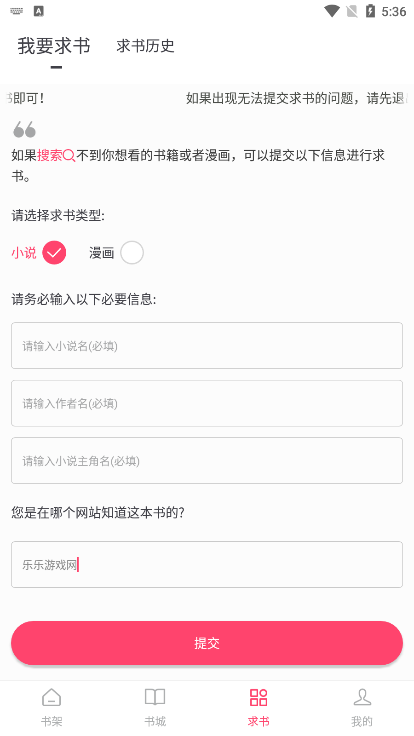Tap the gray quotation mark icon
The width and height of the screenshot is (414, 736).
(x=25, y=130)
